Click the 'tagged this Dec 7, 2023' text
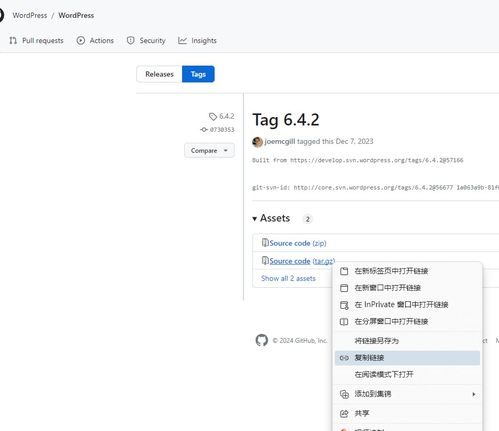Screen dimensions: 499x431 click(x=335, y=141)
